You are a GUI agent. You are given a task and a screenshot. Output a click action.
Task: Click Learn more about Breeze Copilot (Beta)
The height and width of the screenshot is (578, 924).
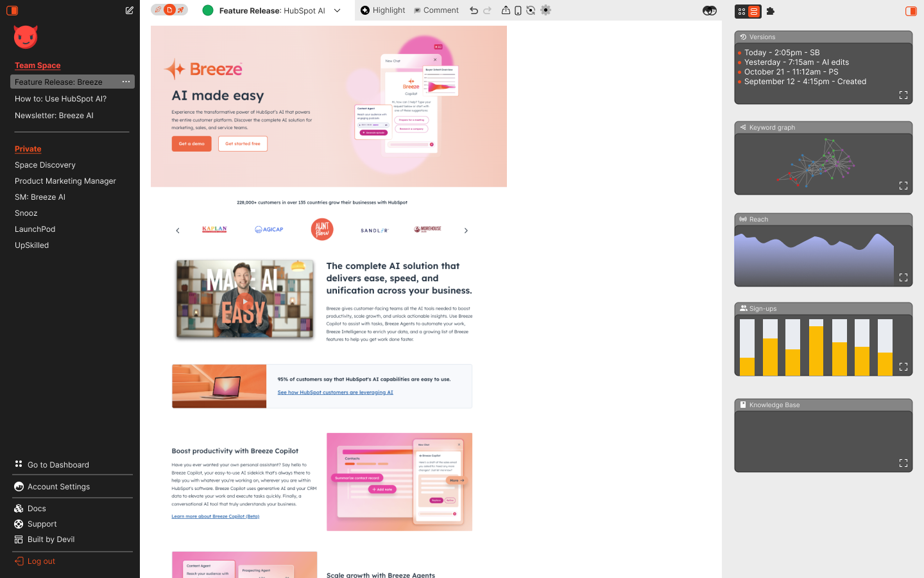pos(215,516)
